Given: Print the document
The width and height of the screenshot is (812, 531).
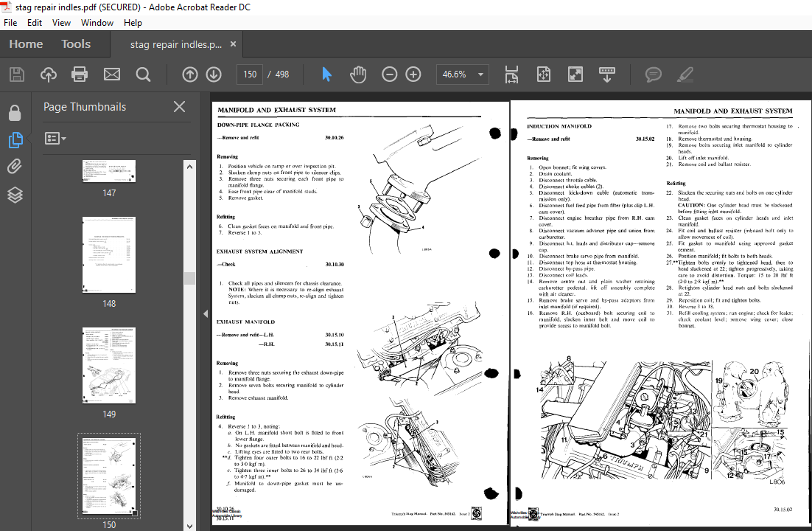Looking at the screenshot, I should [x=80, y=74].
